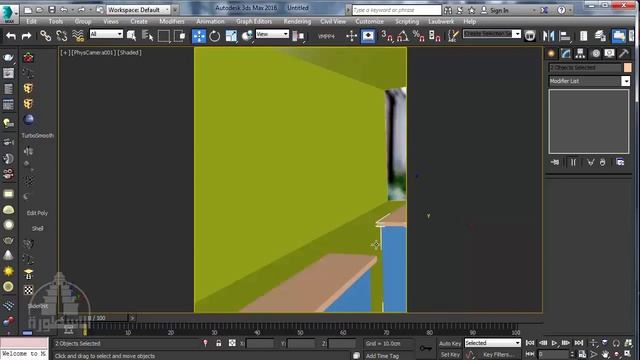
Task: Click the Help question mark icon
Action: pyautogui.click(x=562, y=10)
